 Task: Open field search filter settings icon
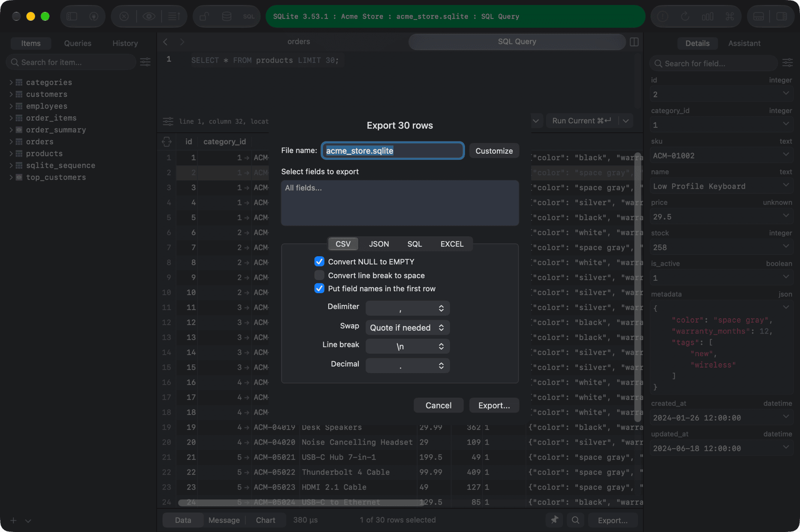point(787,63)
